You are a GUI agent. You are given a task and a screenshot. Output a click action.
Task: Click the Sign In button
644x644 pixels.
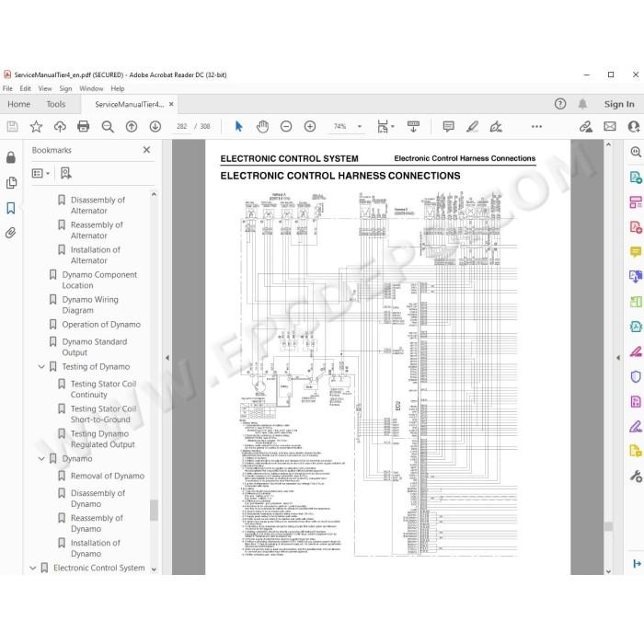coord(619,104)
